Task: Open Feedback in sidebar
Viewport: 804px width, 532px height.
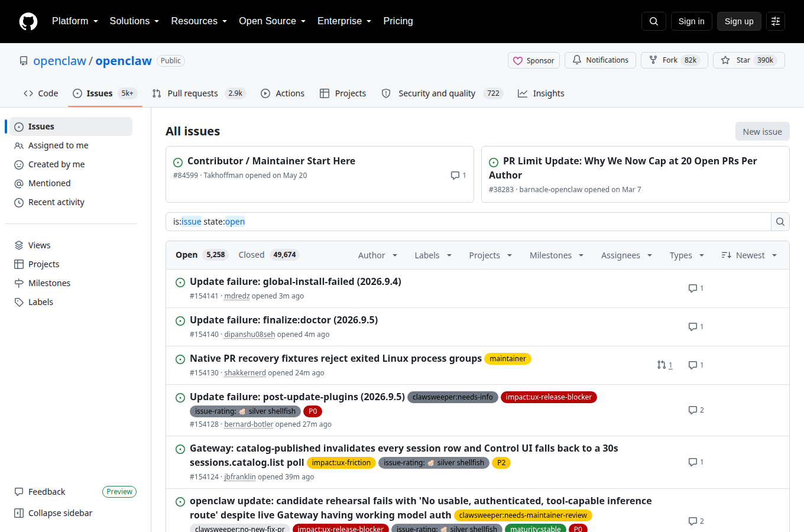Action: point(47,492)
